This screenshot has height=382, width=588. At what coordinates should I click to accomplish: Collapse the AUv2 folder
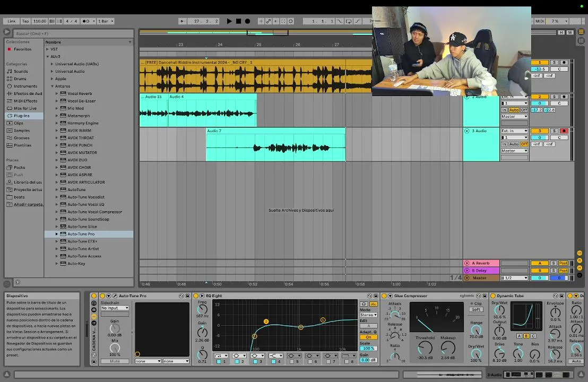pos(47,57)
